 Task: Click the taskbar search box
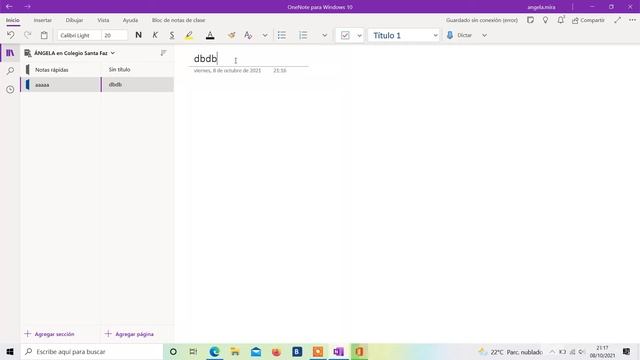point(92,351)
